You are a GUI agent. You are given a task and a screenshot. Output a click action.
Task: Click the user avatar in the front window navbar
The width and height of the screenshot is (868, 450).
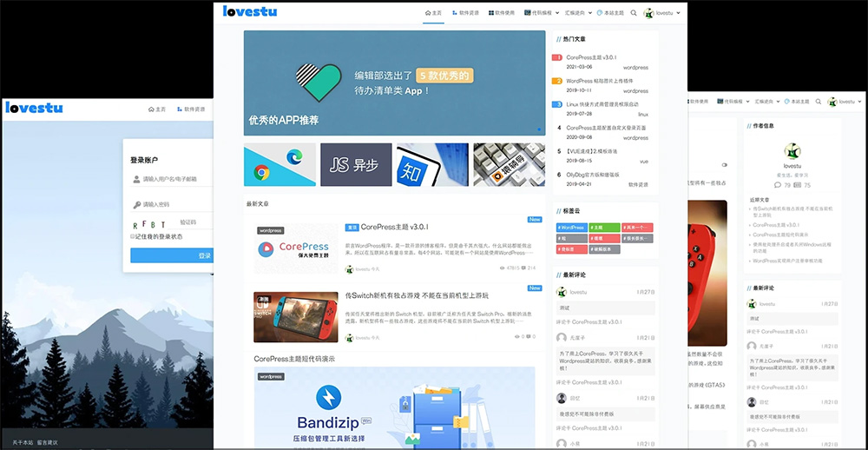coord(648,13)
